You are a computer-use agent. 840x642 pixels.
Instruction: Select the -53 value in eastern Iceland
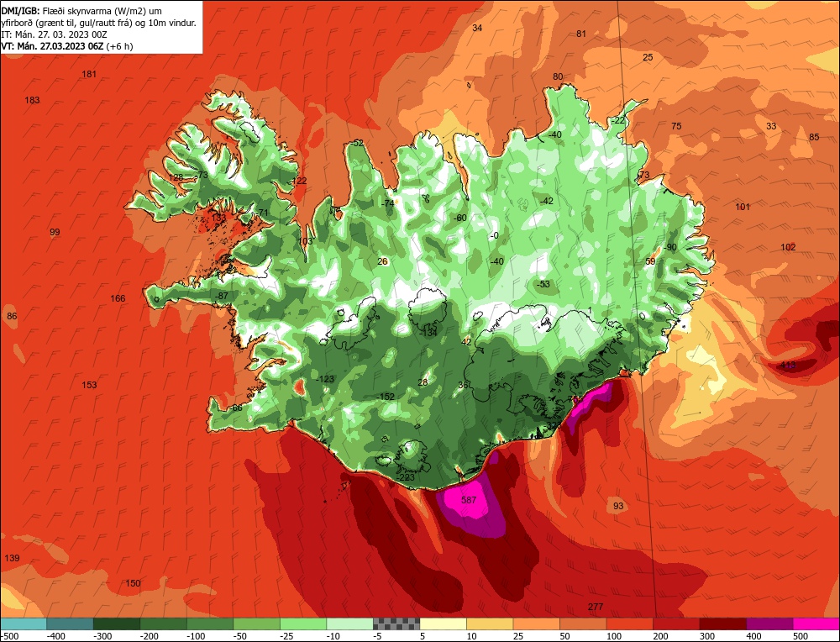(543, 284)
